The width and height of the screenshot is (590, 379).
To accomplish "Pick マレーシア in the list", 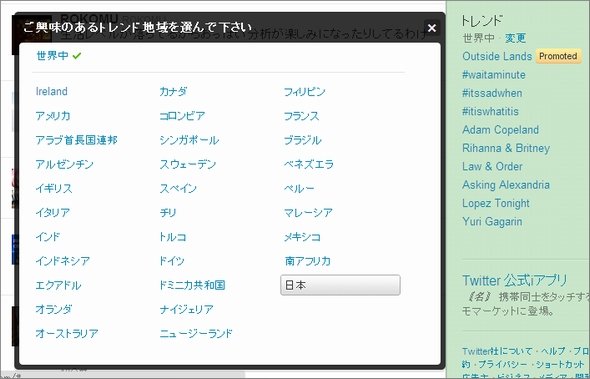I will (x=308, y=213).
